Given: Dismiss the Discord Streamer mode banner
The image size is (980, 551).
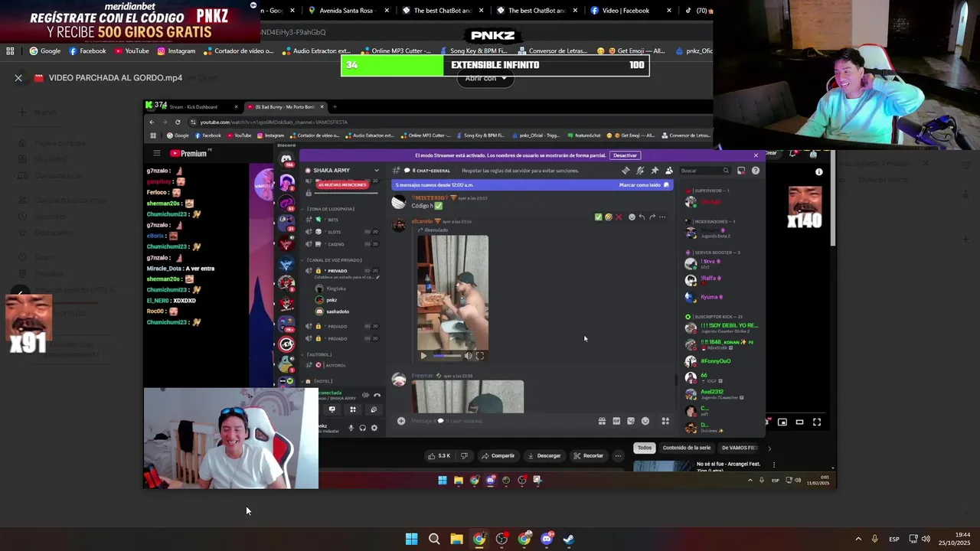Looking at the screenshot, I should click(x=756, y=155).
